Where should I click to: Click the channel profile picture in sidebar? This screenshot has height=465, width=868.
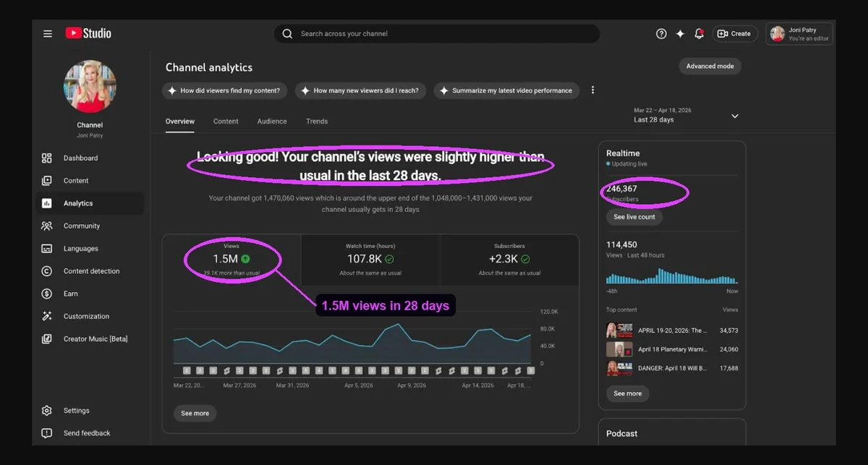[90, 86]
